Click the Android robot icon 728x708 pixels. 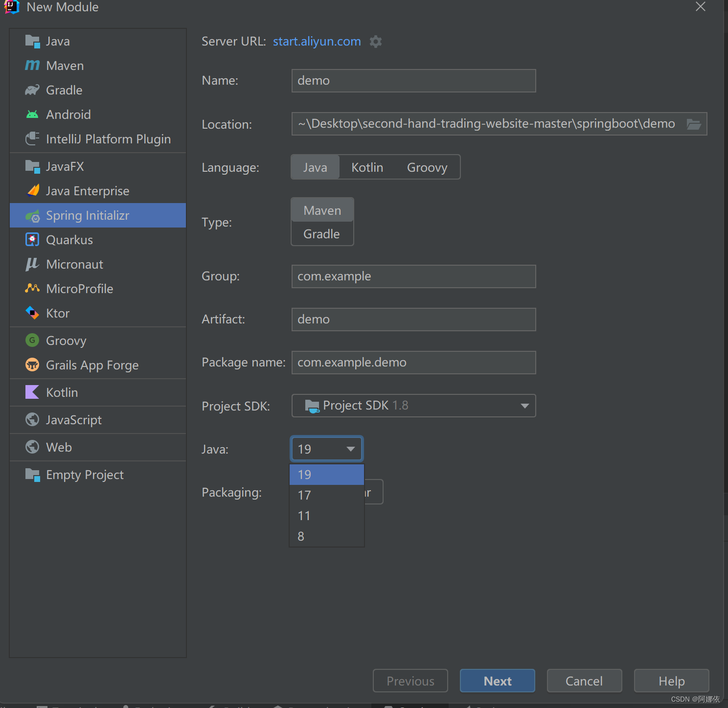32,114
